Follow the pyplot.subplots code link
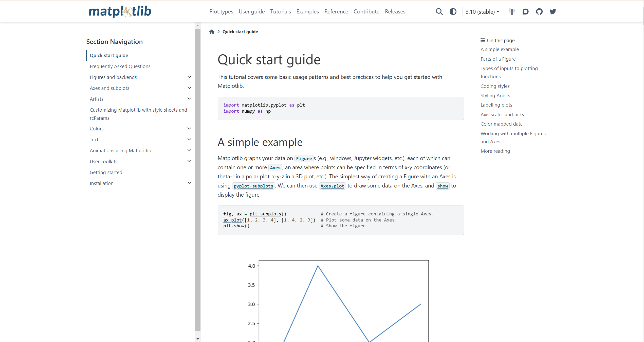This screenshot has width=644, height=342. 253,186
